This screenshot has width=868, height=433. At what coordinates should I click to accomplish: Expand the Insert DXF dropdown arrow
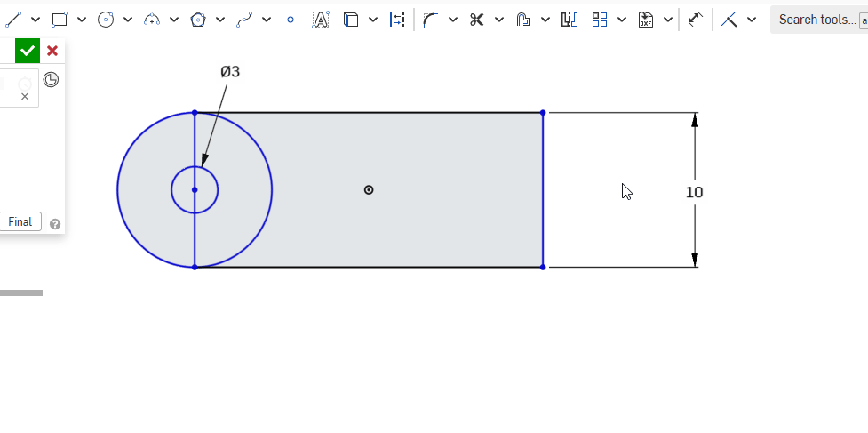tap(666, 20)
